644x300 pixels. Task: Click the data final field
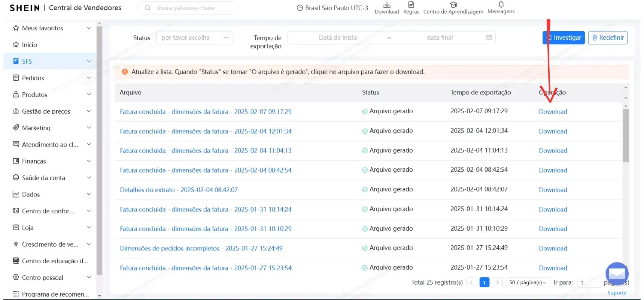click(x=440, y=37)
